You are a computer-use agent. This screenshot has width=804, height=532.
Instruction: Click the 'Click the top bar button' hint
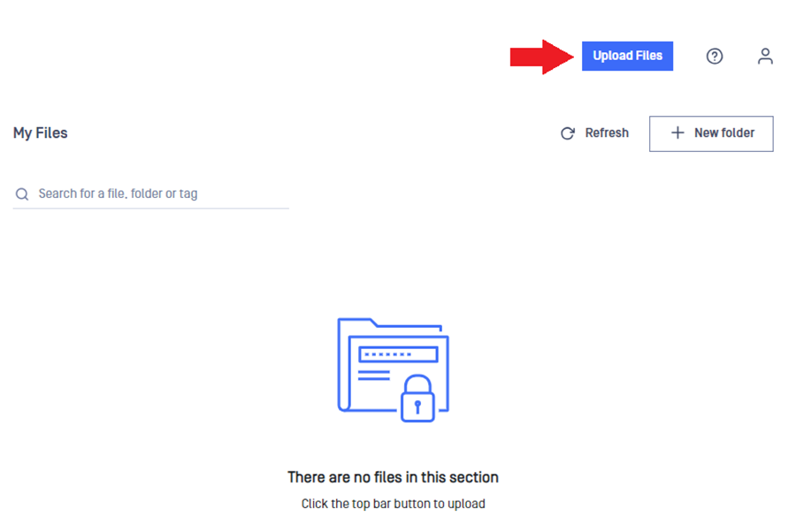tap(393, 504)
